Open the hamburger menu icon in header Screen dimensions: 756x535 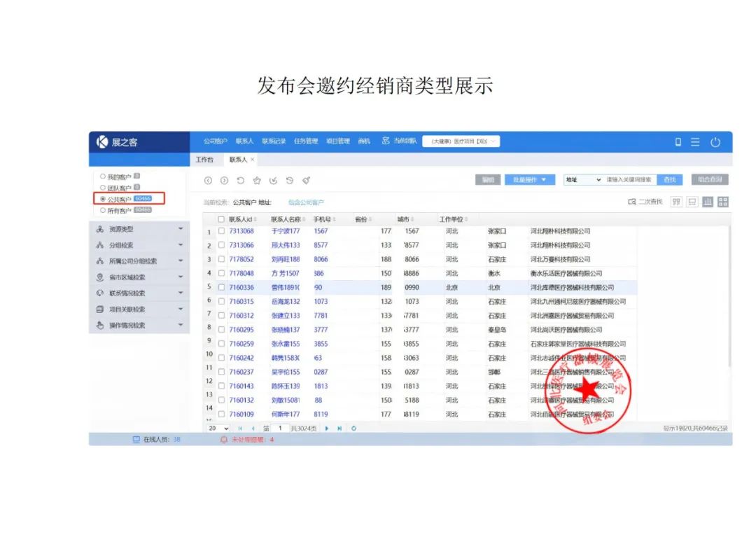pos(695,142)
